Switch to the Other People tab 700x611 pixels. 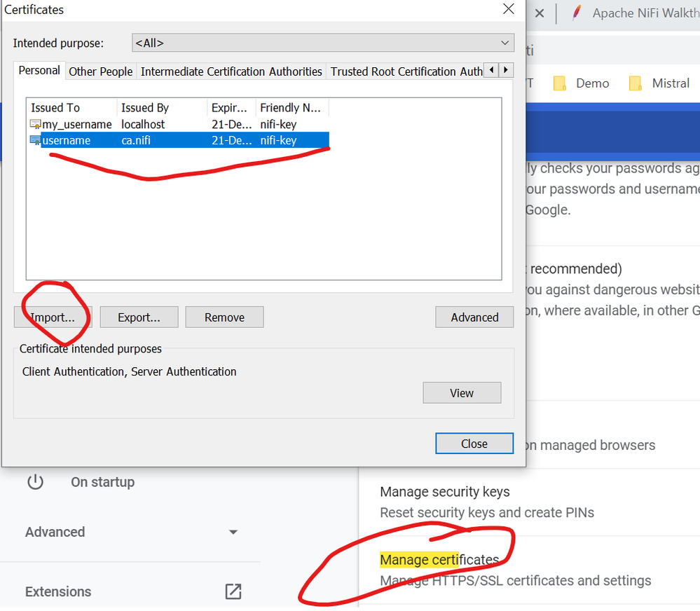[x=100, y=71]
